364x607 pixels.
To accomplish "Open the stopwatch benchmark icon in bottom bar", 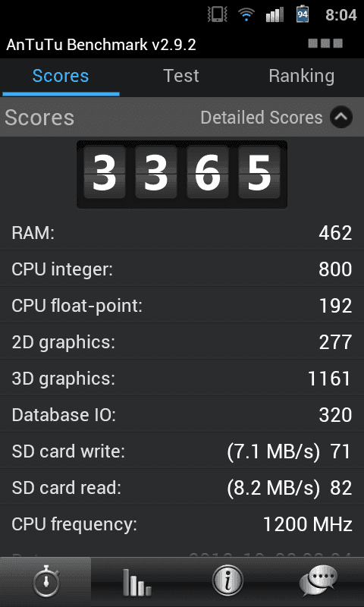I will tap(46, 582).
